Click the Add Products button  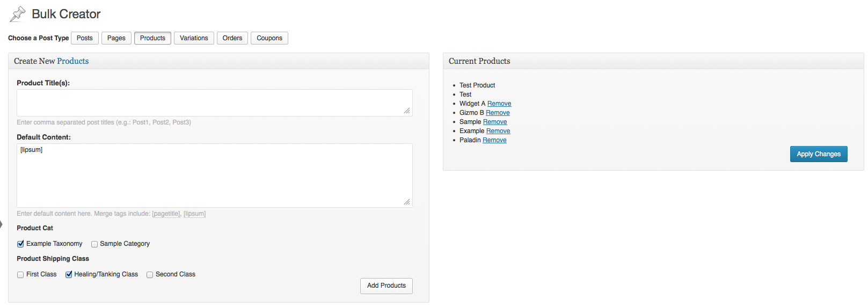(386, 286)
